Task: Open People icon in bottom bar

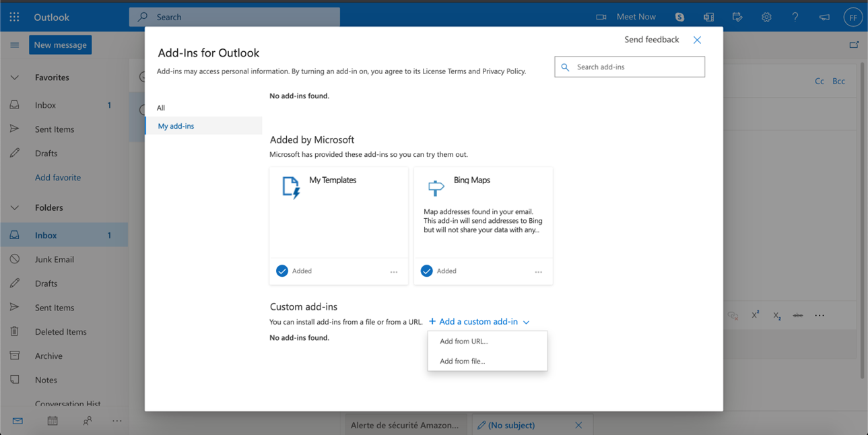Action: tap(88, 421)
